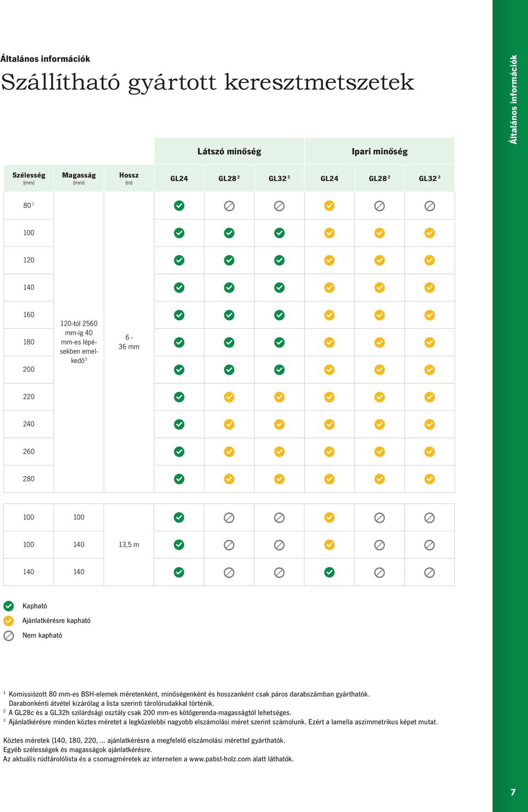Screen dimensions: 528x812
Task: Click the yellow check in 220 mm row, Látszó GL28
Action: tap(229, 397)
